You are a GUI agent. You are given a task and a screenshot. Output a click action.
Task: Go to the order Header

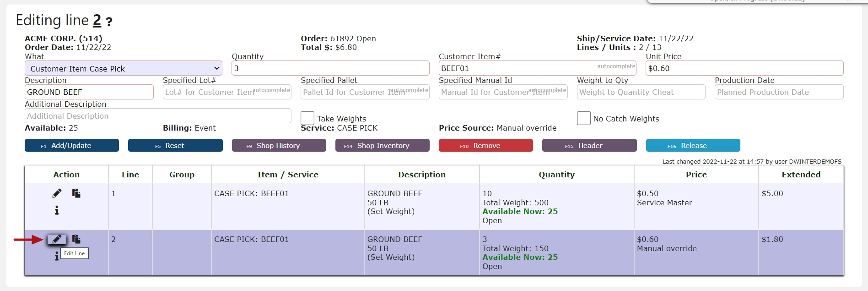click(x=589, y=146)
